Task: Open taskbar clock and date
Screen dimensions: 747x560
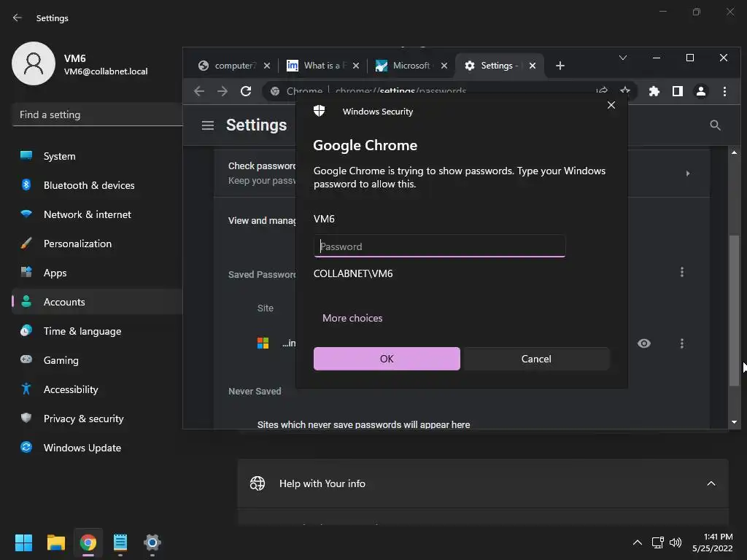Action: (712, 542)
